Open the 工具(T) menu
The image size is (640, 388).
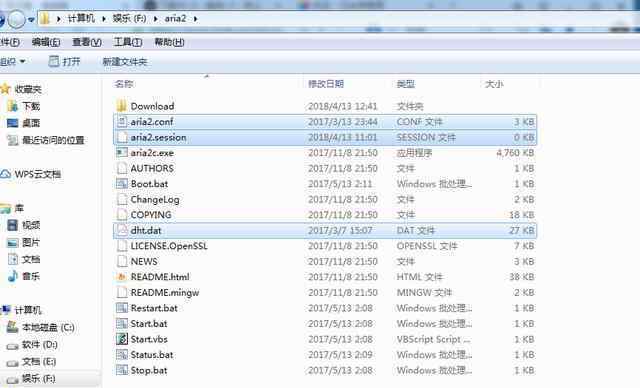pos(128,42)
